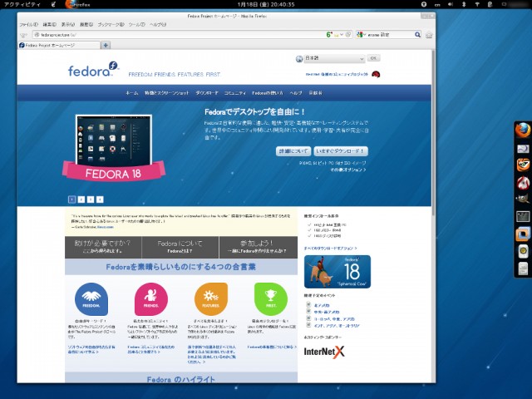Click the インド、アジア、オーストラリア events link

pyautogui.click(x=337, y=326)
